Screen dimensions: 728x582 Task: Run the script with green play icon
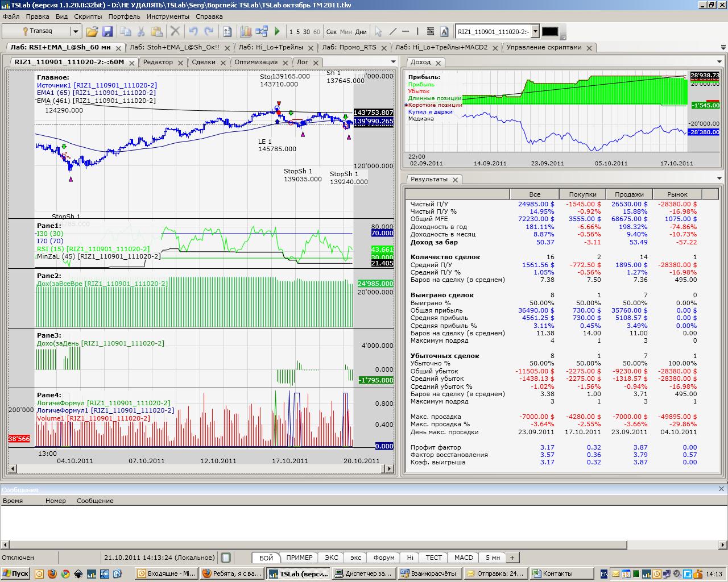point(277,32)
